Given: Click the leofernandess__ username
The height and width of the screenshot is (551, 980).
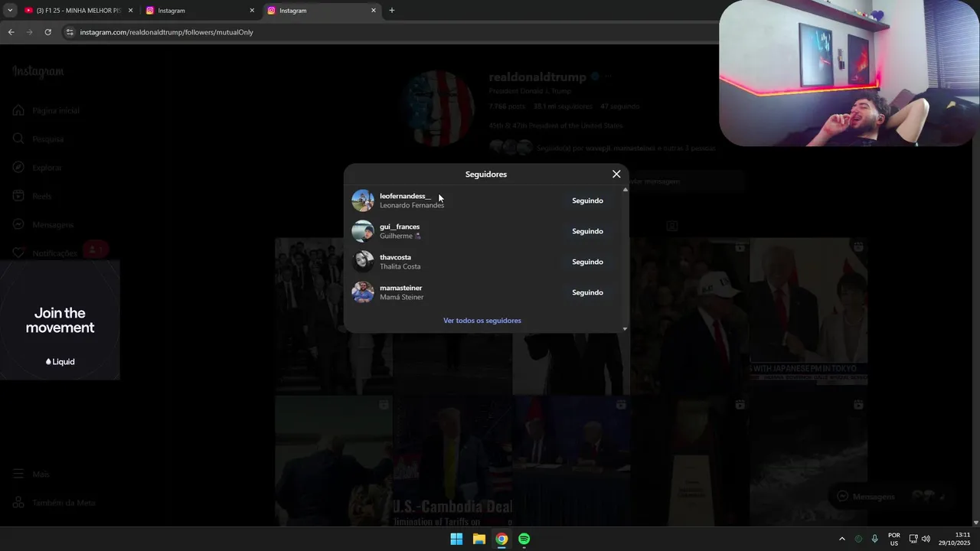Looking at the screenshot, I should click(405, 196).
